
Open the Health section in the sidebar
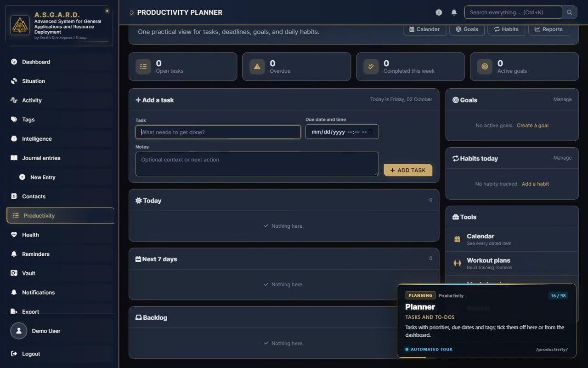[60, 235]
